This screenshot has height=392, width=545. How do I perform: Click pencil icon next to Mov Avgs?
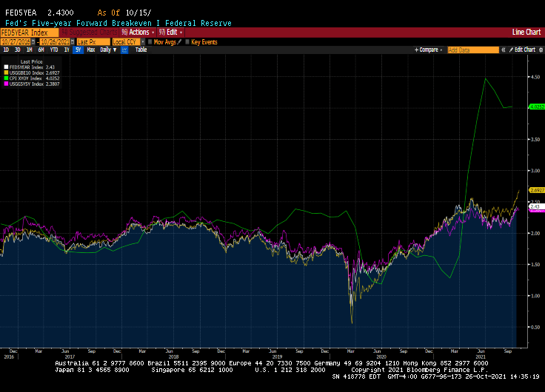(178, 41)
